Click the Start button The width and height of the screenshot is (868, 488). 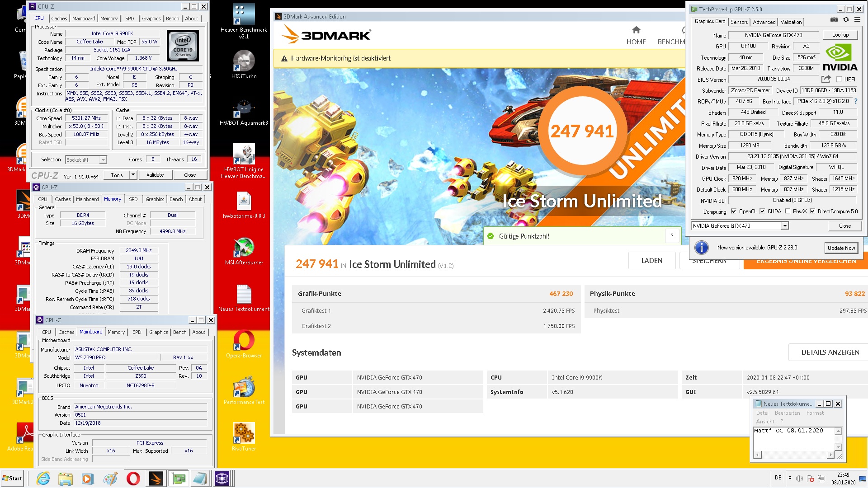point(12,478)
